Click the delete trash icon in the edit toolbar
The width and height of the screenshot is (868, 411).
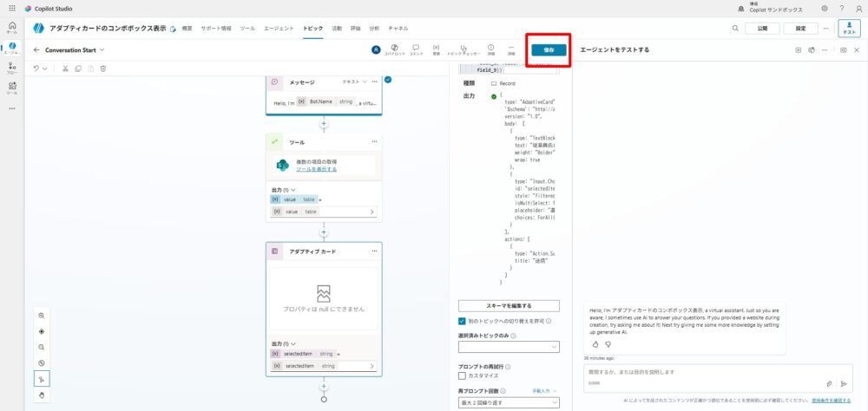[102, 68]
